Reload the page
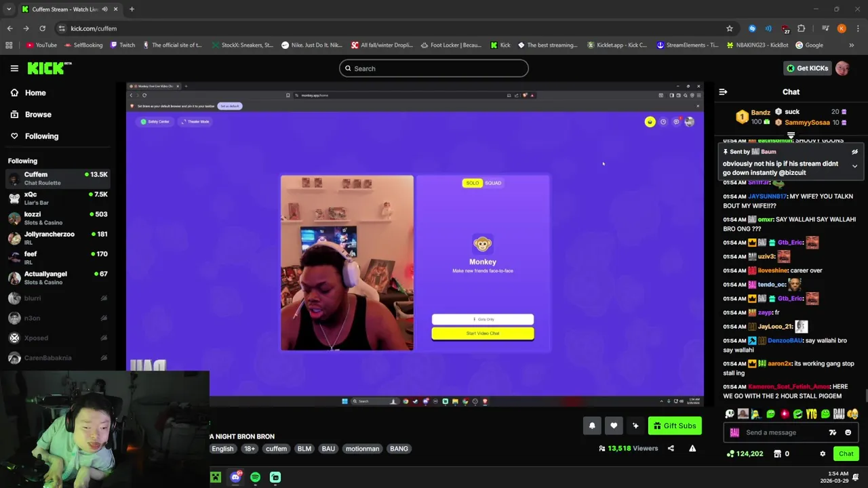The width and height of the screenshot is (868, 488). click(42, 28)
